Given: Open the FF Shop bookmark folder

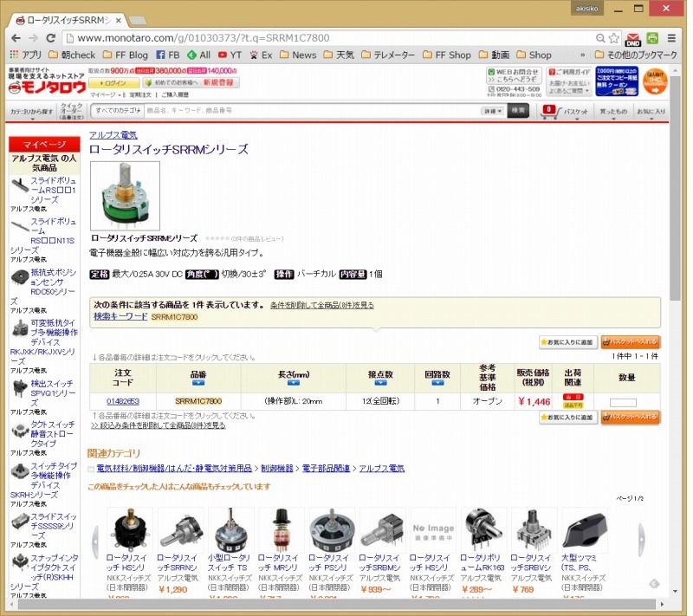Looking at the screenshot, I should (x=447, y=55).
